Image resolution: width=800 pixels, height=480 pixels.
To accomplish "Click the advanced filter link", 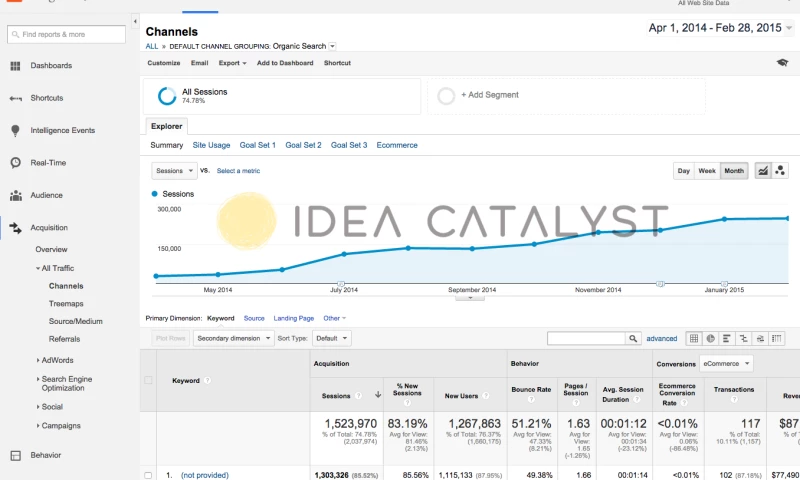I will click(x=661, y=339).
